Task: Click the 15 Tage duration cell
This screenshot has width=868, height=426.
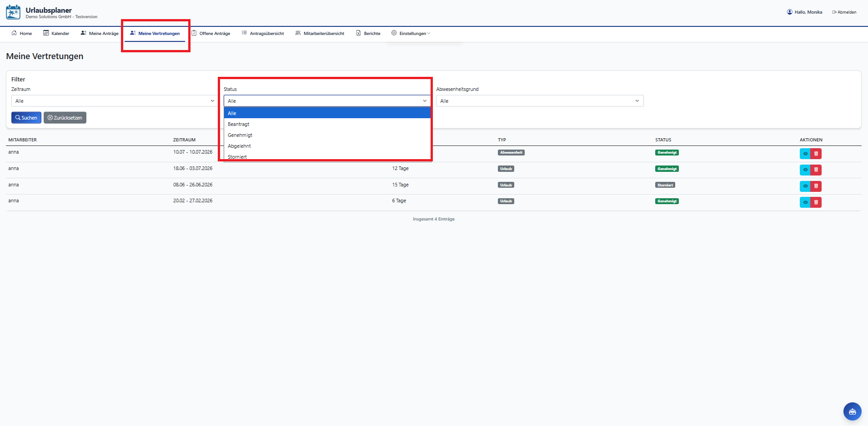Action: pyautogui.click(x=401, y=185)
